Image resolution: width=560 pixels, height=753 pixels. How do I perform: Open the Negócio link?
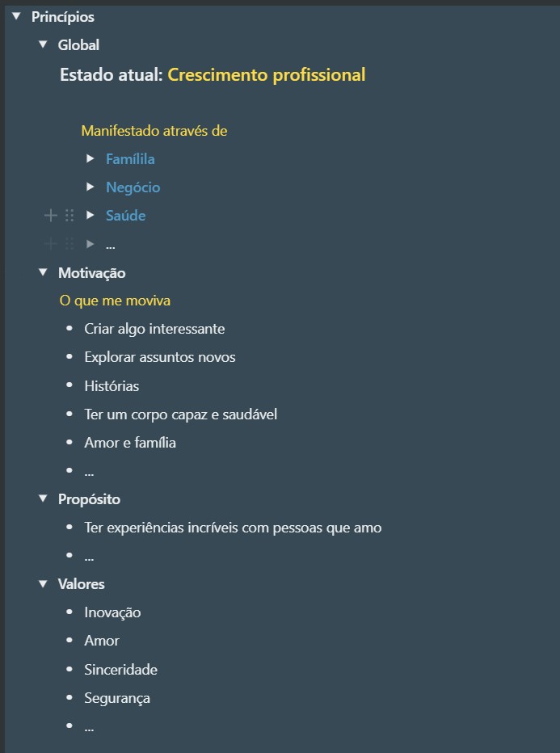point(133,187)
